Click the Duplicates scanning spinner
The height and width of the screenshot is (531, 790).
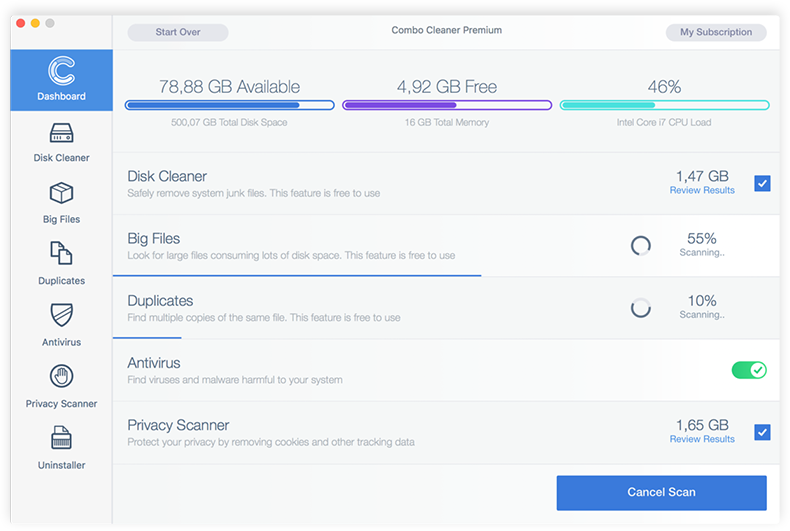pyautogui.click(x=641, y=308)
